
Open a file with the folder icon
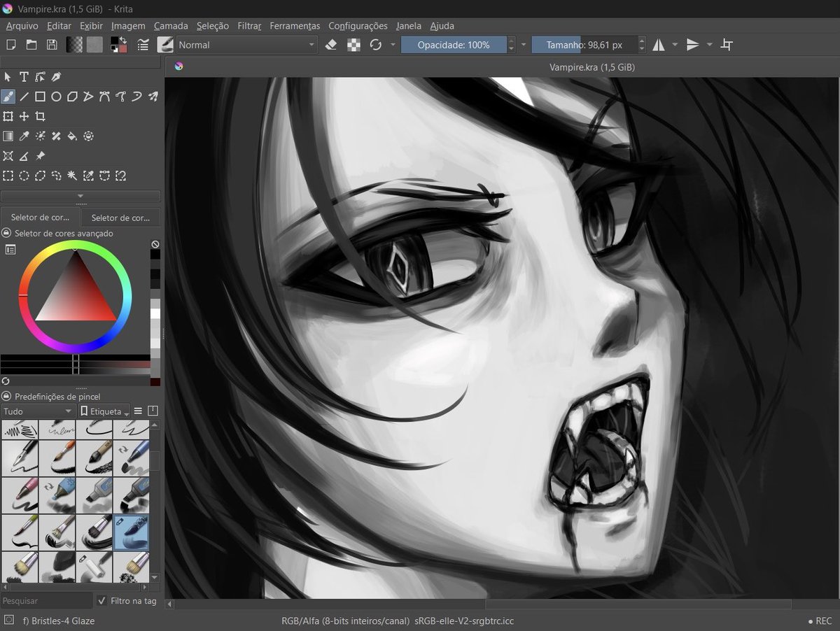point(31,45)
